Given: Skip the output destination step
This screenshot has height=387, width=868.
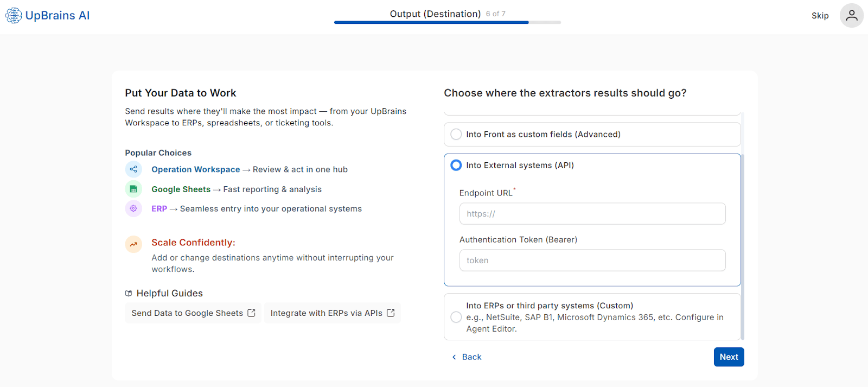Looking at the screenshot, I should point(820,16).
